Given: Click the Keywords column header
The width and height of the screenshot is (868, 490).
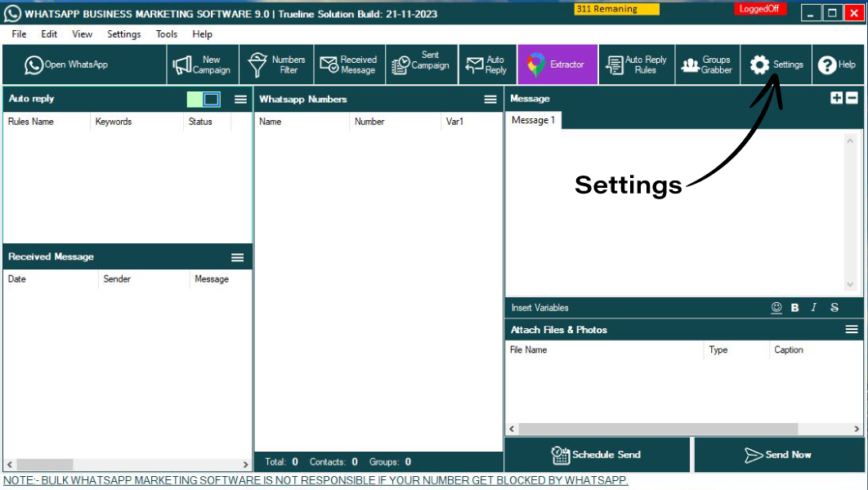Looking at the screenshot, I should point(136,122).
